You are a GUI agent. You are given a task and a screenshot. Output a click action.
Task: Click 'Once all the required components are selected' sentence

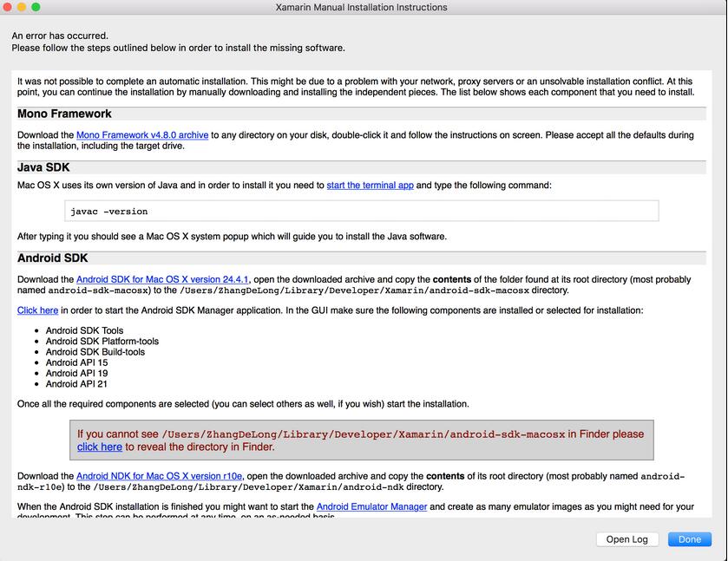(243, 404)
